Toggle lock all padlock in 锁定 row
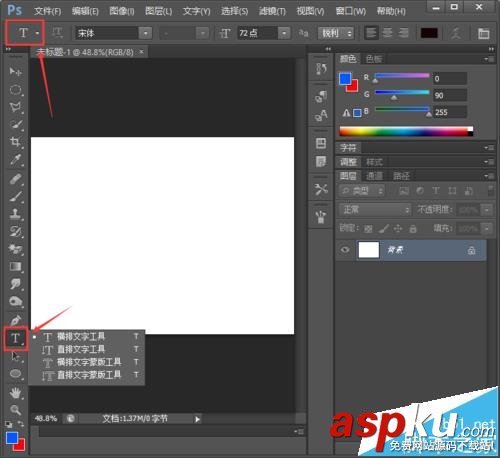Viewport: 500px width, 458px height. pyautogui.click(x=413, y=229)
